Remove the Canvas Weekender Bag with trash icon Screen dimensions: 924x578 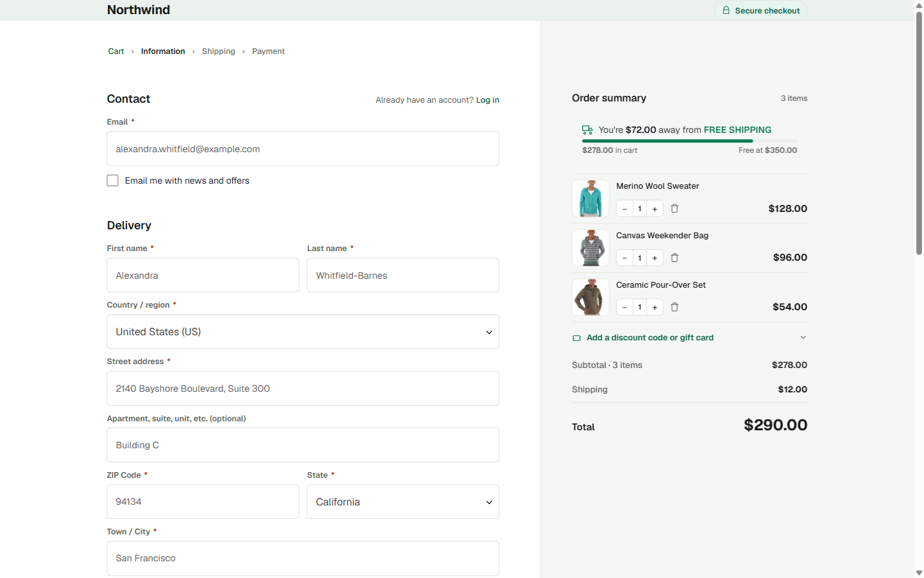click(x=674, y=258)
